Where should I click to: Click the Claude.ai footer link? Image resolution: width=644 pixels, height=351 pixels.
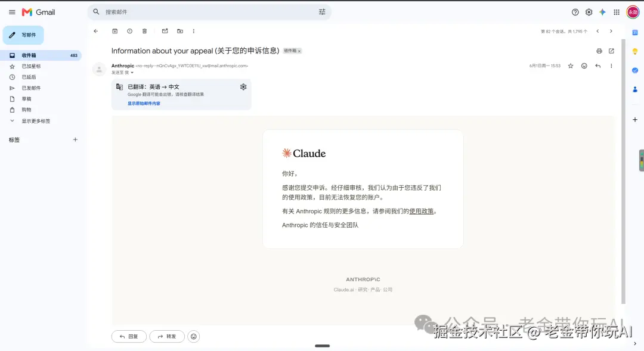pos(343,290)
